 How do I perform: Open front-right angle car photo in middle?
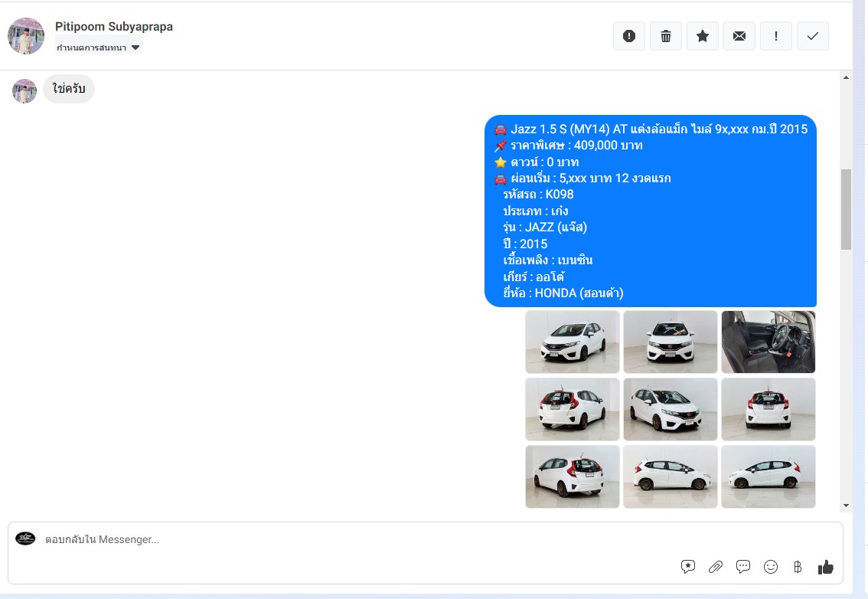coord(671,410)
